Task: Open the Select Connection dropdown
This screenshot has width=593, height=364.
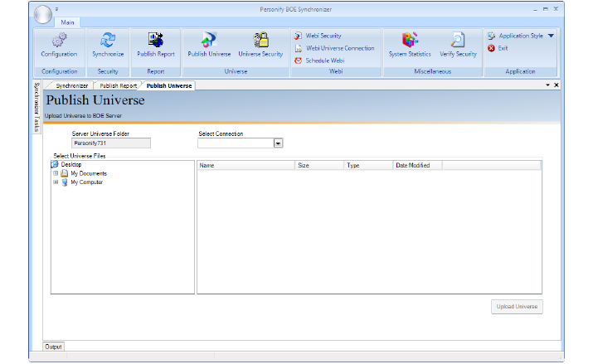Action: (278, 143)
